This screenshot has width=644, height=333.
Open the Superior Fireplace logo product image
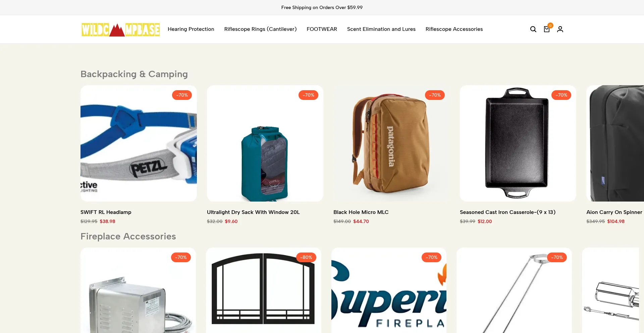click(x=389, y=290)
